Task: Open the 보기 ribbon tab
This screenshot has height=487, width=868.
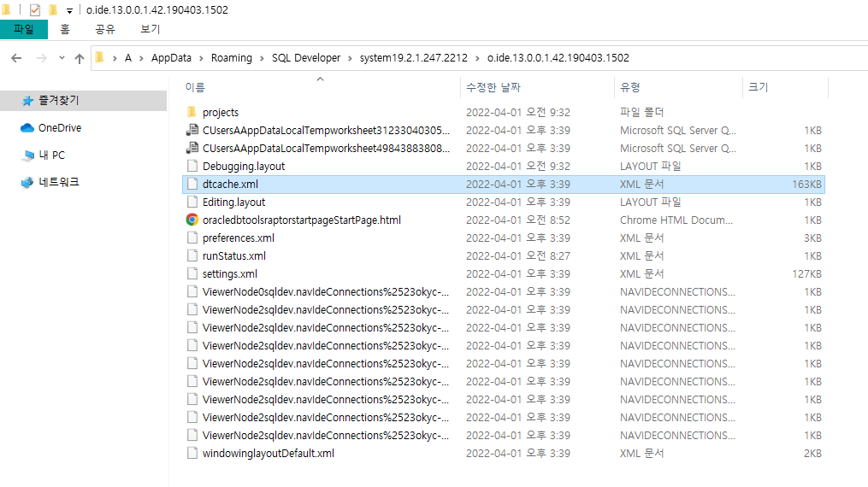Action: pos(150,29)
